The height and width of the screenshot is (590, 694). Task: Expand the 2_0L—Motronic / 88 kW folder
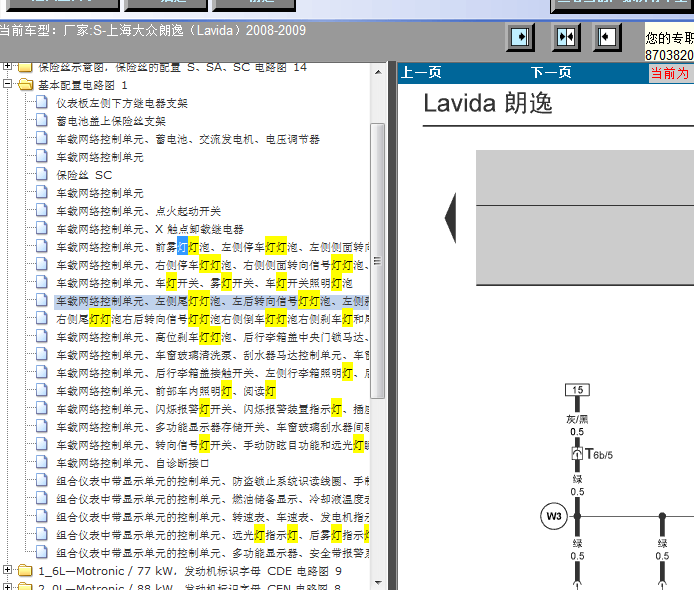pos(7,587)
